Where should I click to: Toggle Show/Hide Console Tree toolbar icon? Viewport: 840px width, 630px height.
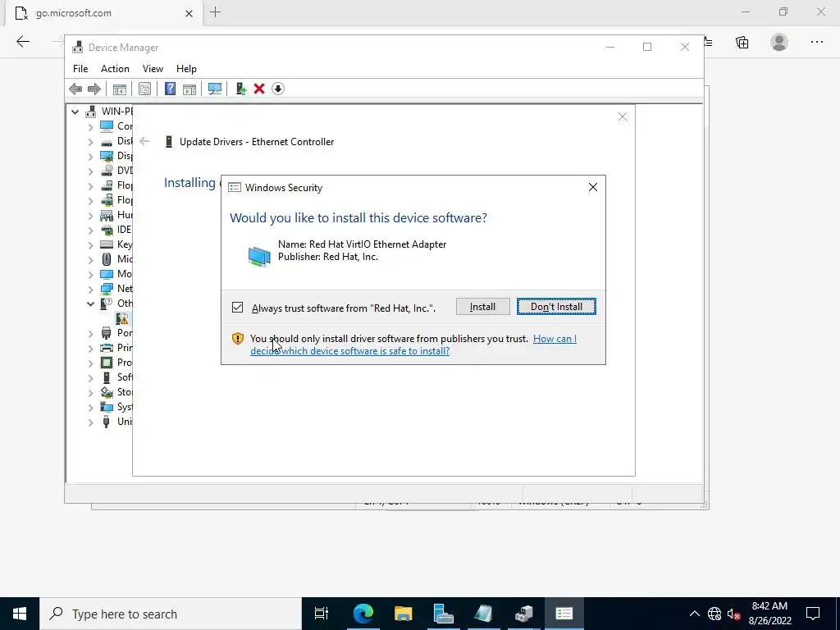click(x=120, y=89)
